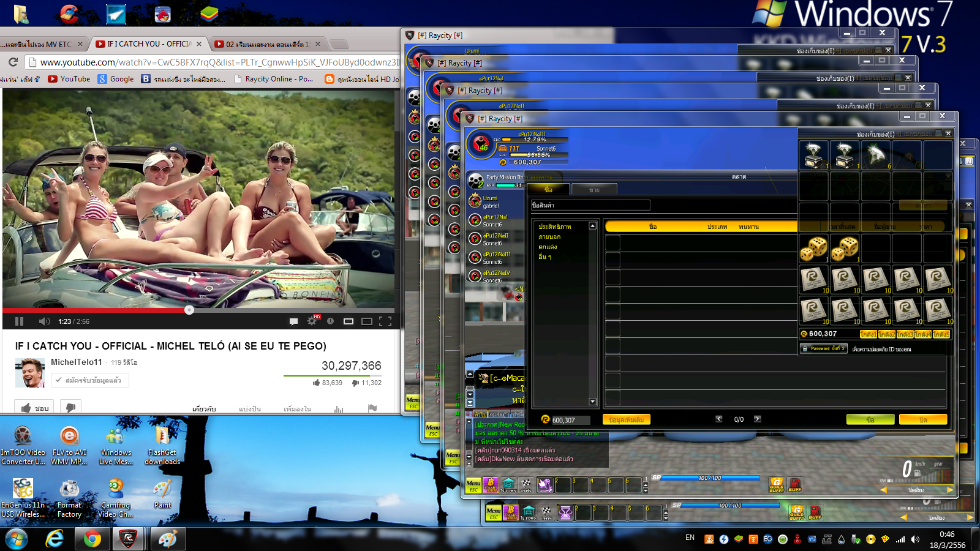The image size is (980, 551).
Task: Select third category in market category list
Action: coord(548,247)
